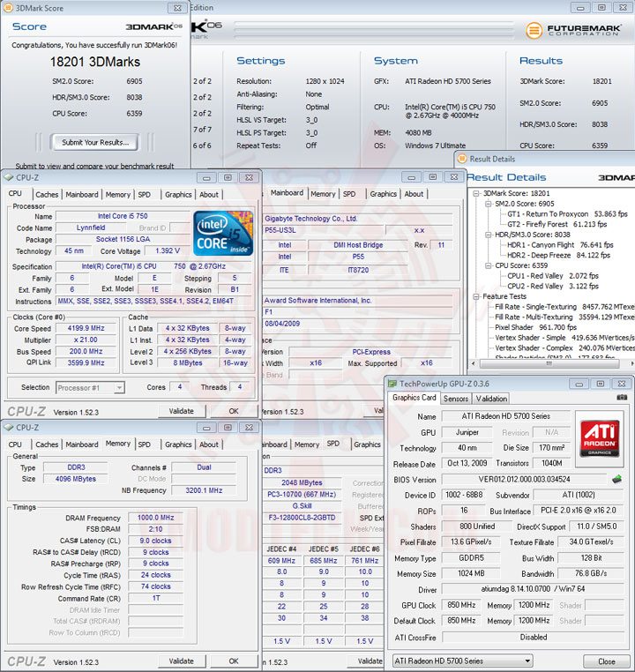Click the GPU-Z Close button

click(607, 661)
